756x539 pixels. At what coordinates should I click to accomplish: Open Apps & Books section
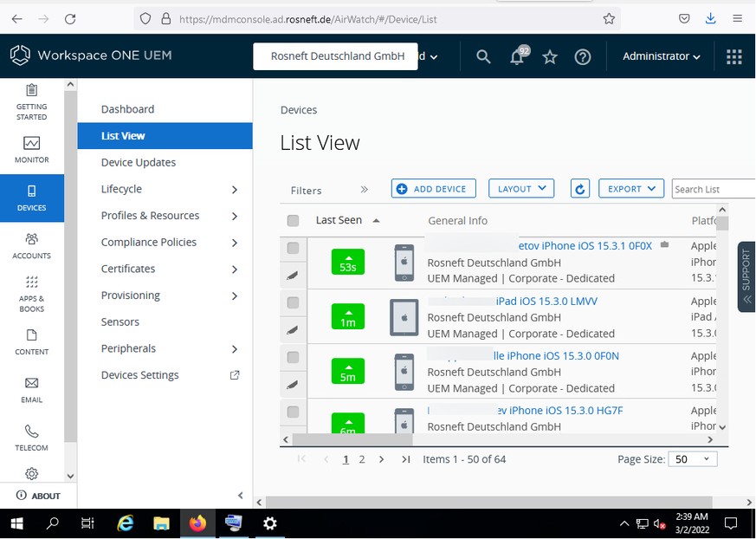click(x=32, y=293)
